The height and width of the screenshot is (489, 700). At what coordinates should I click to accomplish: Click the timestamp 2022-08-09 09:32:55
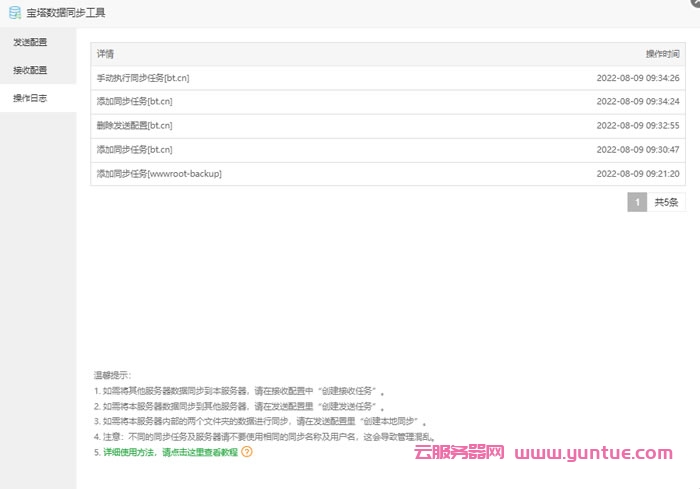click(637, 125)
